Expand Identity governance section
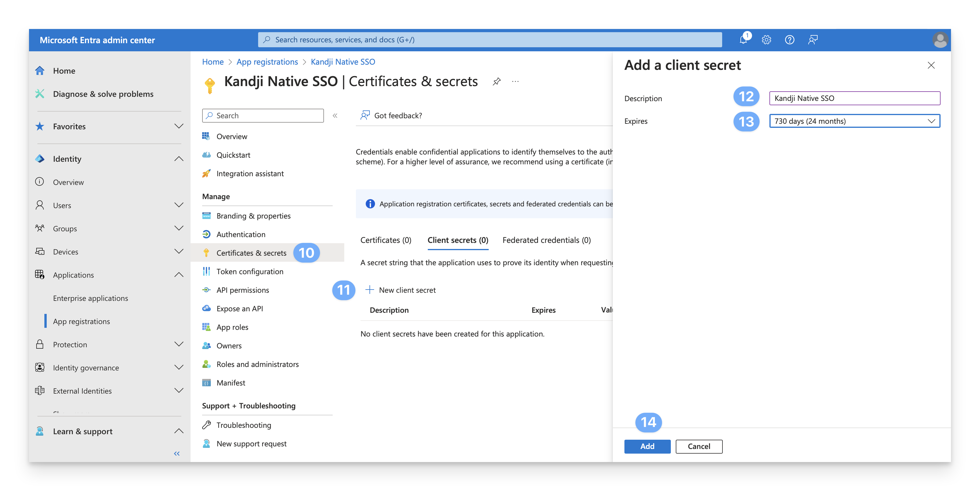 179,368
